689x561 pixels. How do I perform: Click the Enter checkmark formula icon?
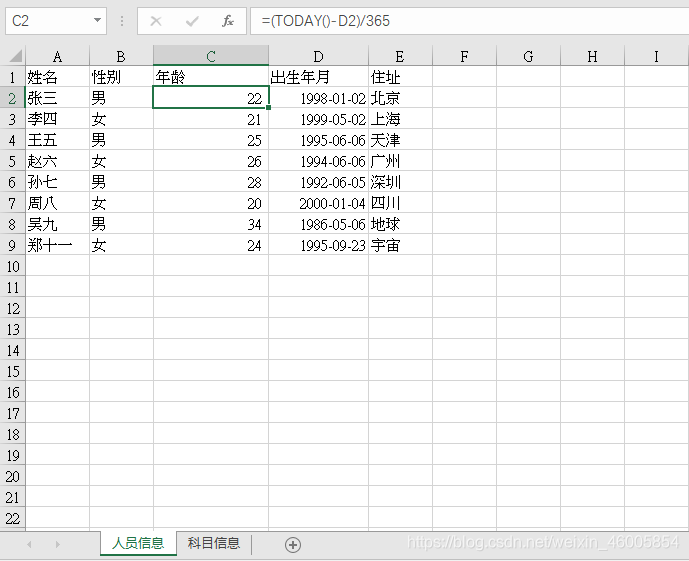pos(192,21)
